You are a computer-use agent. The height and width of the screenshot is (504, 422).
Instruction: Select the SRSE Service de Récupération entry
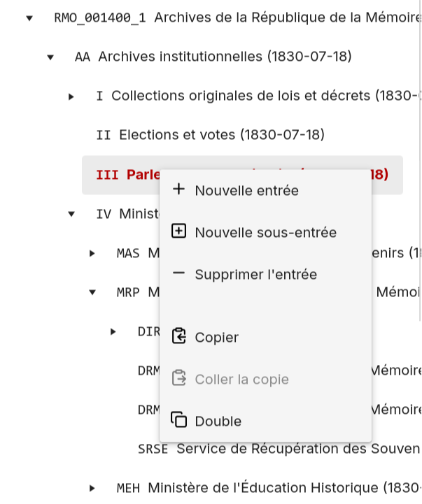click(x=280, y=449)
